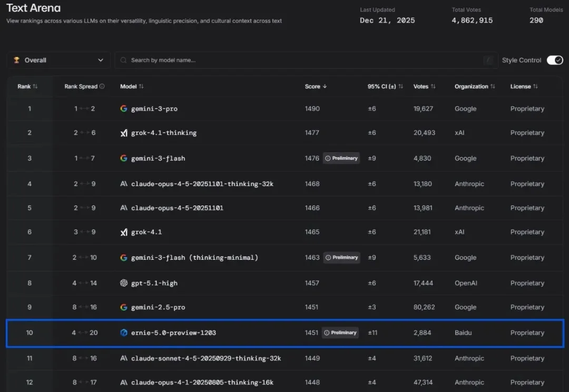Click the Preliminary badge on gemini-3-flash
This screenshot has width=569, height=392.
[341, 158]
